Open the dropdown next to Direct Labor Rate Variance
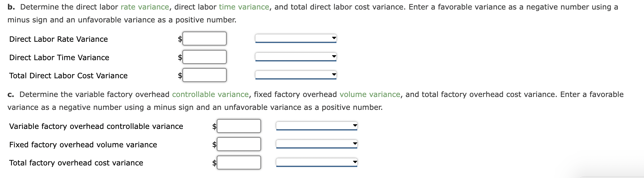This screenshot has height=178, width=644. [x=295, y=38]
